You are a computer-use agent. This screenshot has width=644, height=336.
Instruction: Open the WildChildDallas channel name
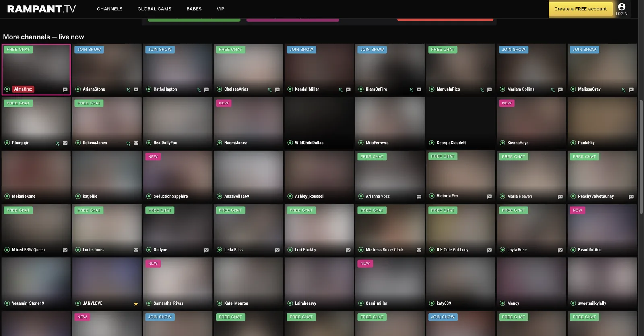click(309, 143)
